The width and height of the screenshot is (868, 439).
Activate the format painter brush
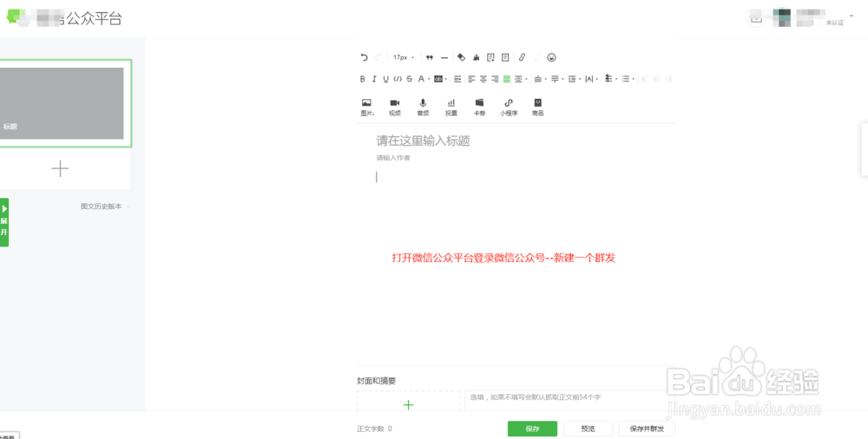click(x=476, y=57)
